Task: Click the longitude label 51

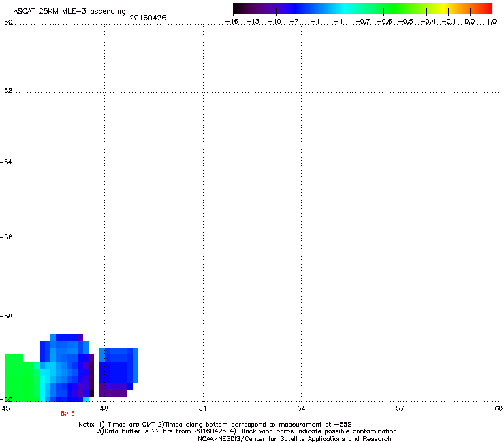Action: coord(202,408)
